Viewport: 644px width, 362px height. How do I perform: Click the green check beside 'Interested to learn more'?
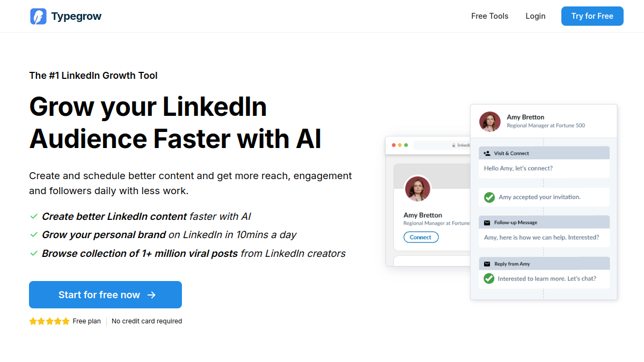pyautogui.click(x=489, y=279)
